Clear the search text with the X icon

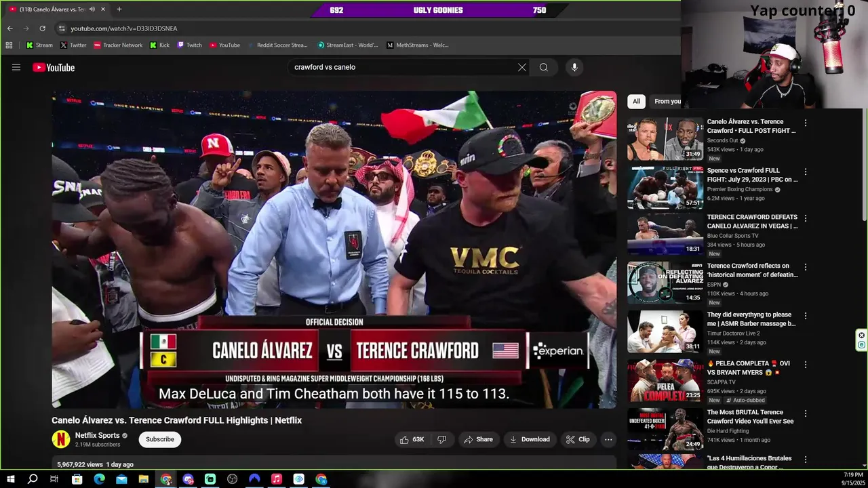[522, 67]
